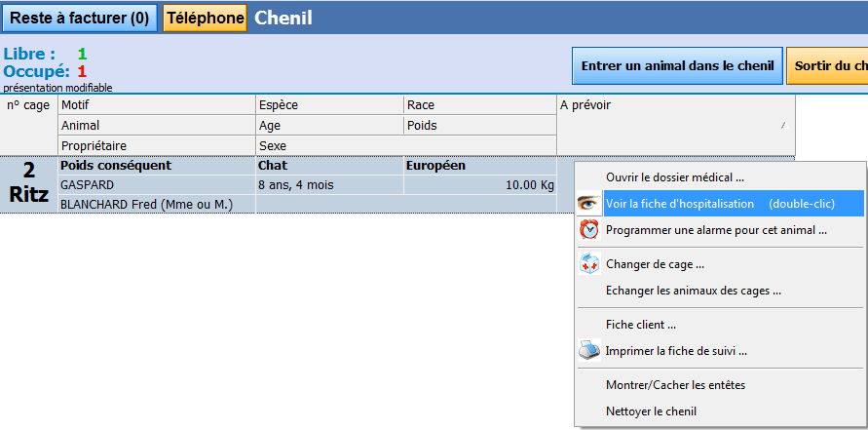Select cage 2 Ritz cell
This screenshot has width=868, height=430.
pyautogui.click(x=29, y=184)
